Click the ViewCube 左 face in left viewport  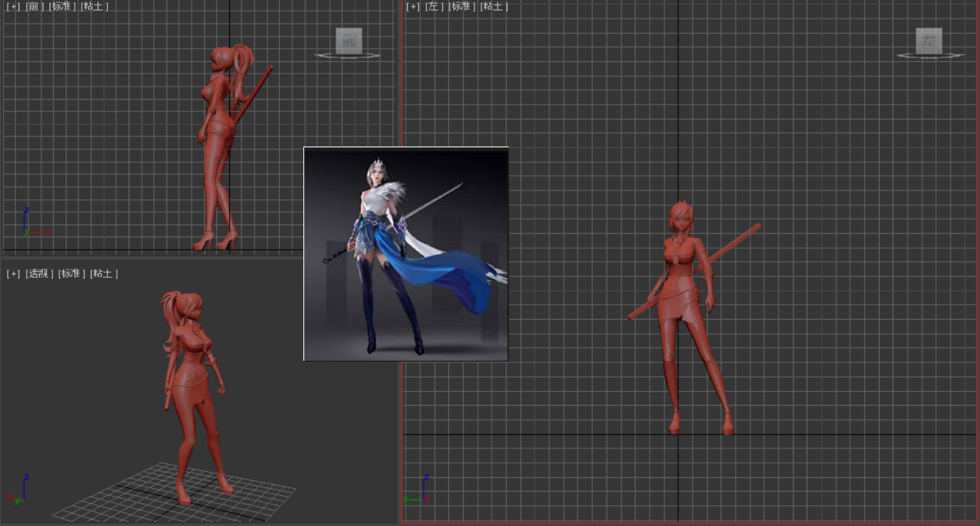tap(928, 41)
